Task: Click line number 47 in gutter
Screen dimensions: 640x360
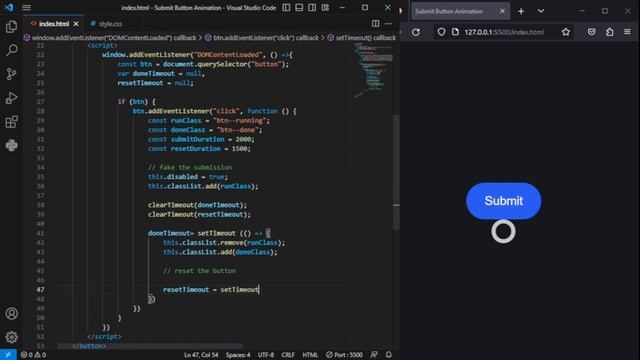Action: coord(40,289)
